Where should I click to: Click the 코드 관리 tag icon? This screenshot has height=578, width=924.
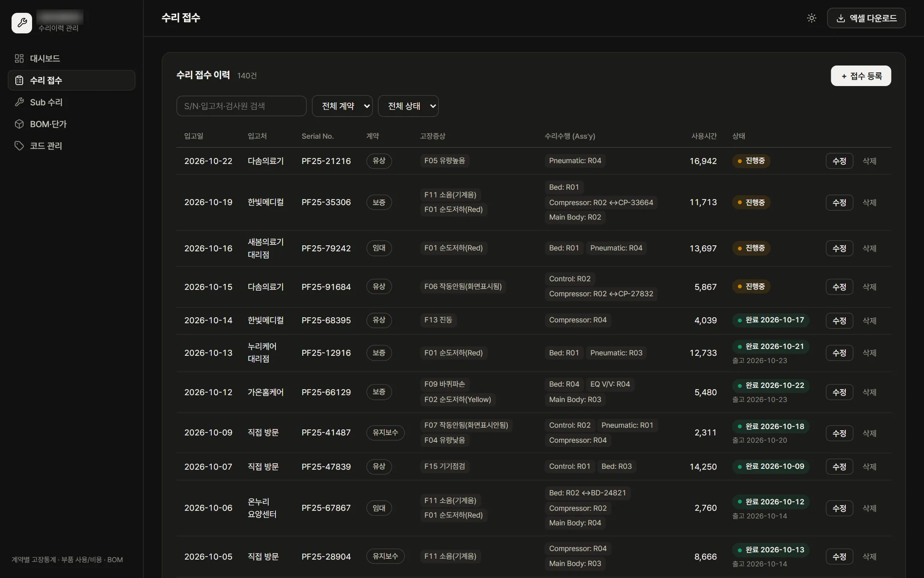click(x=19, y=146)
